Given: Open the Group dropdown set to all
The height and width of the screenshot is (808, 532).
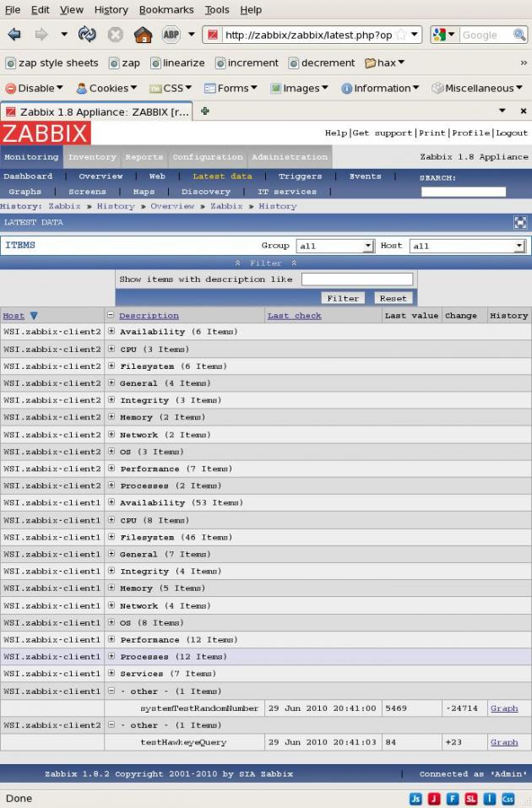Looking at the screenshot, I should [334, 246].
